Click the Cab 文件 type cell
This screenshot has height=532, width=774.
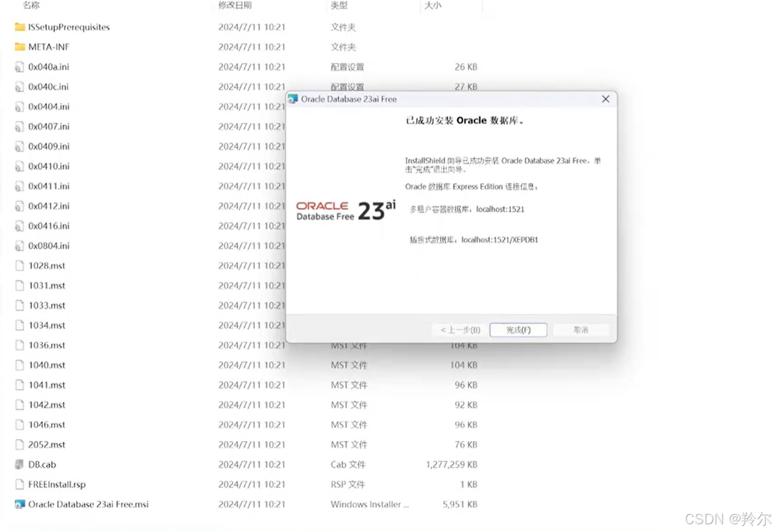click(348, 465)
